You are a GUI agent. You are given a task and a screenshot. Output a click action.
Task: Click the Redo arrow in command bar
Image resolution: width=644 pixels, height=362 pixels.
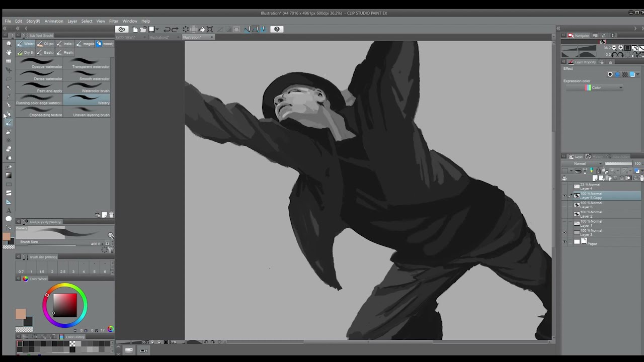coord(175,29)
